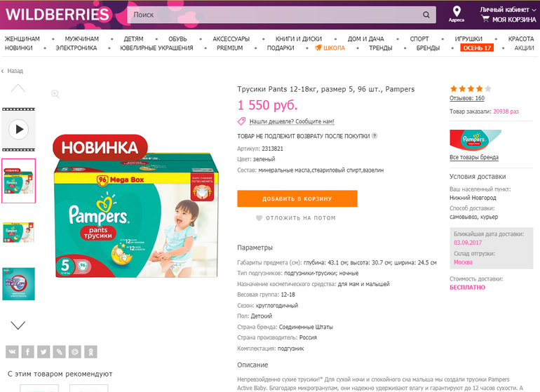Viewport: 540px width, 392px height.
Task: Select the Micro Pearls product thumbnail
Action: (x=19, y=284)
